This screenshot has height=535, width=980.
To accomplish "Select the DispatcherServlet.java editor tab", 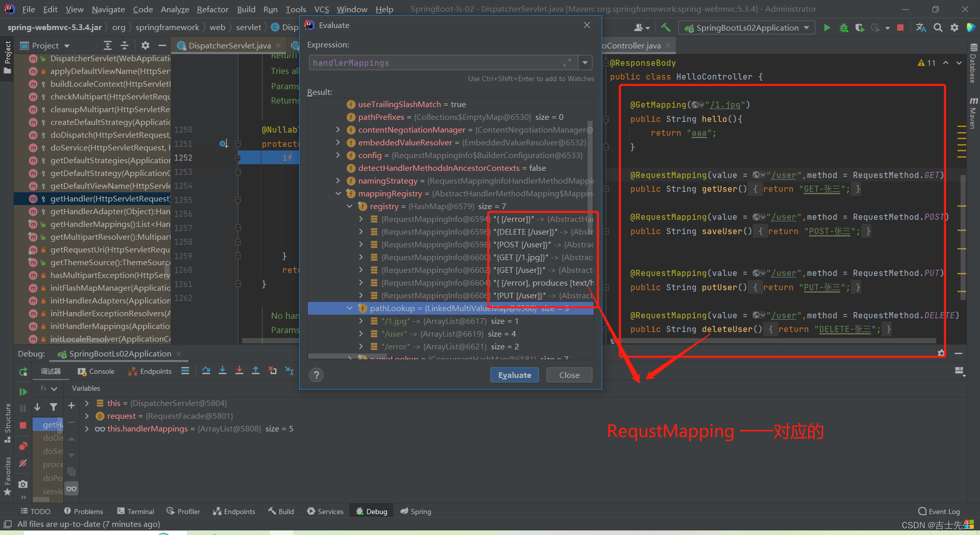I will click(230, 45).
